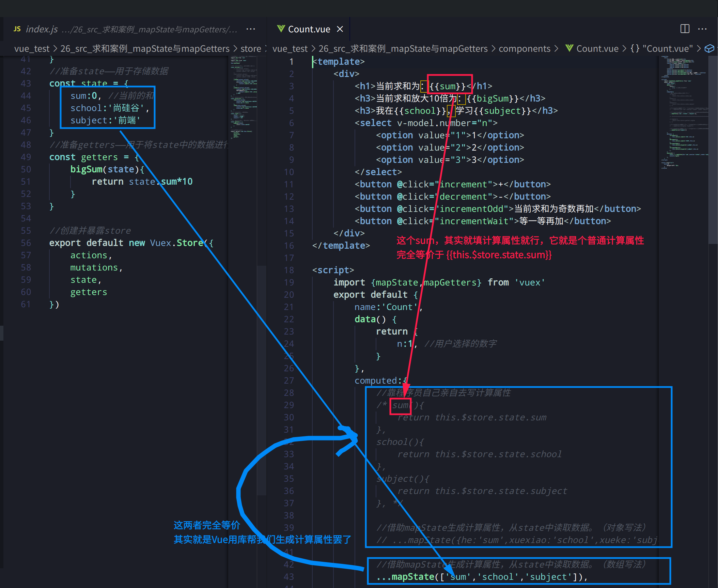Click the 'import {mapState,mapGetters}' line
This screenshot has height=588, width=718.
tap(439, 282)
